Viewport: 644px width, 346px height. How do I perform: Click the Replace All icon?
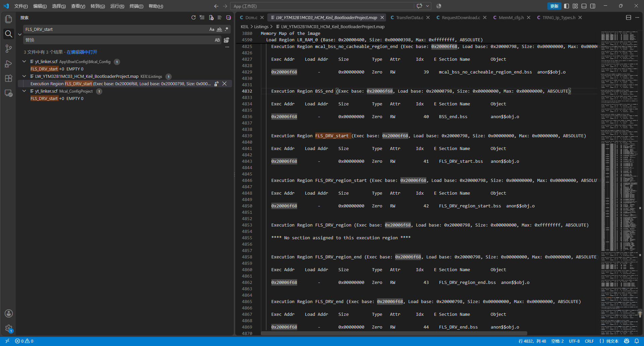(226, 40)
